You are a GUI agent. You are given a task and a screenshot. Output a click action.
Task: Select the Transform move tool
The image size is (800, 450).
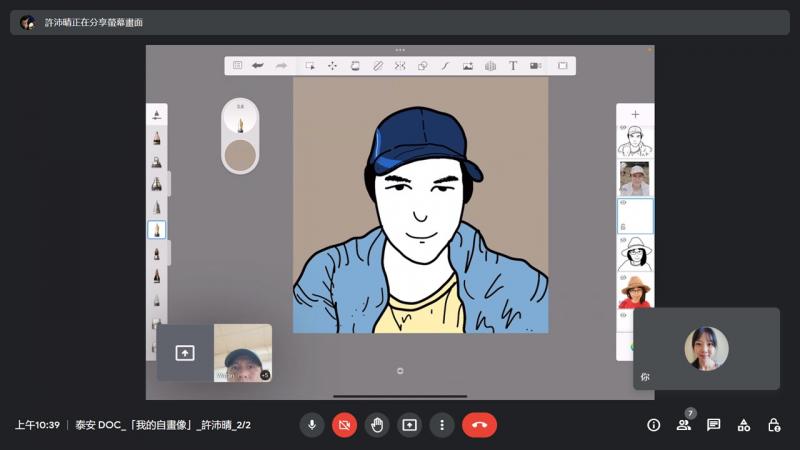pyautogui.click(x=332, y=66)
